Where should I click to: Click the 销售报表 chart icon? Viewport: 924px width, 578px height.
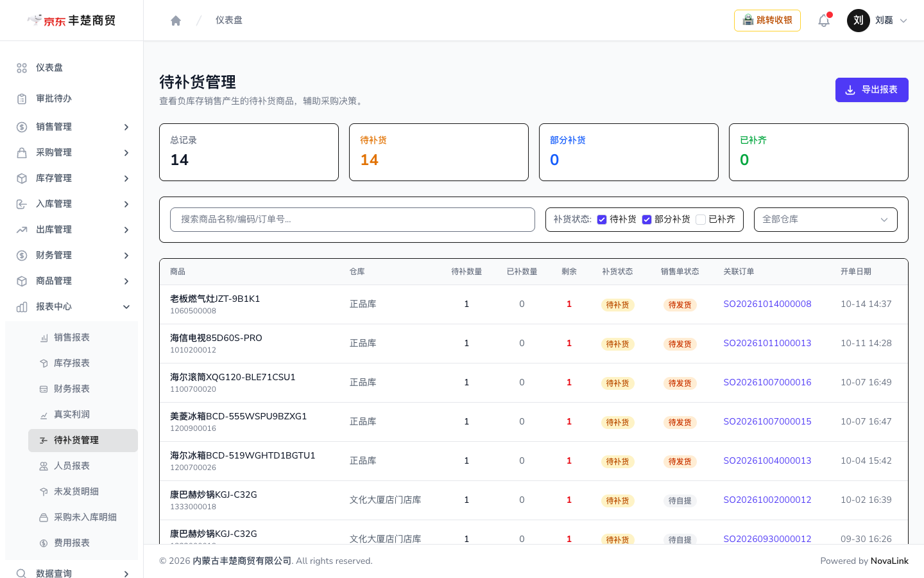coord(44,338)
